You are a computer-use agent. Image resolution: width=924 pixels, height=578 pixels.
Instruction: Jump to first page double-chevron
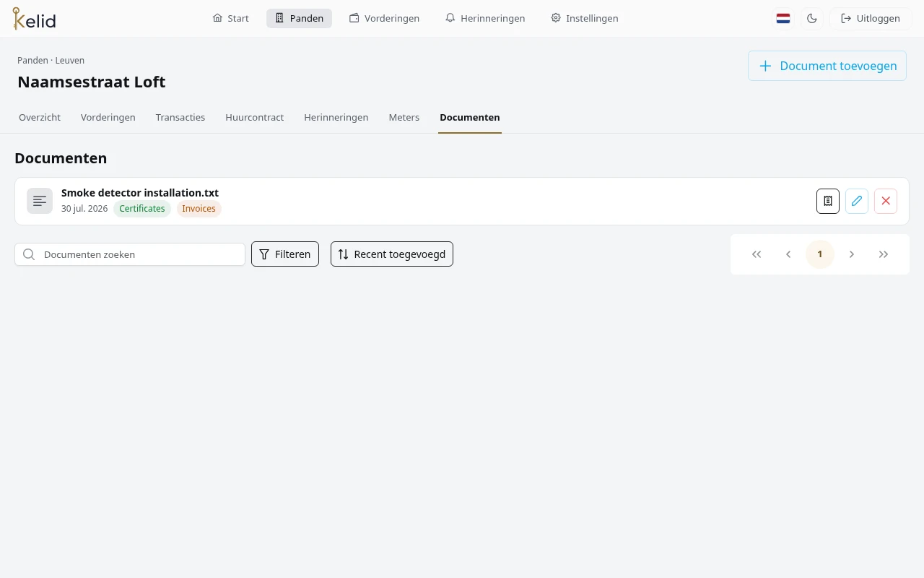click(757, 254)
